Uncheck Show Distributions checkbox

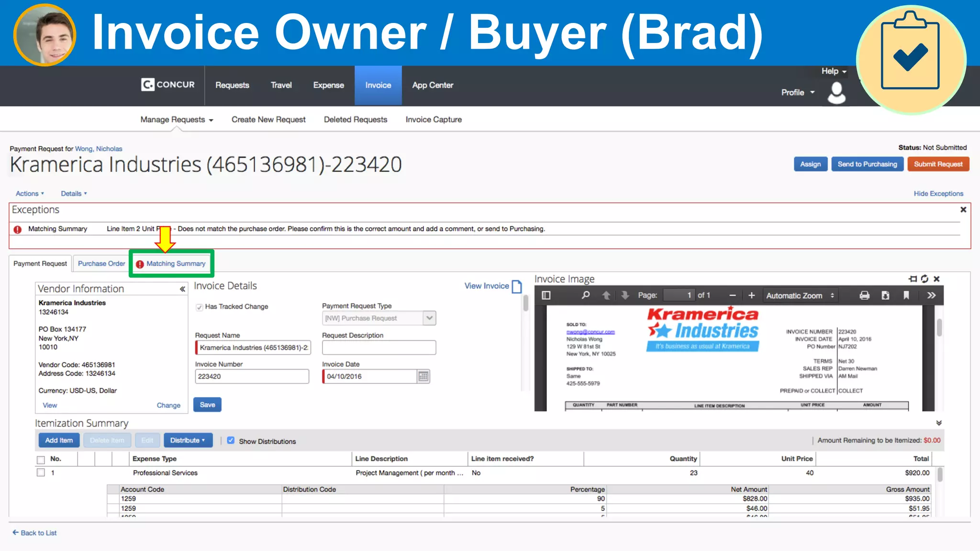[x=231, y=441]
